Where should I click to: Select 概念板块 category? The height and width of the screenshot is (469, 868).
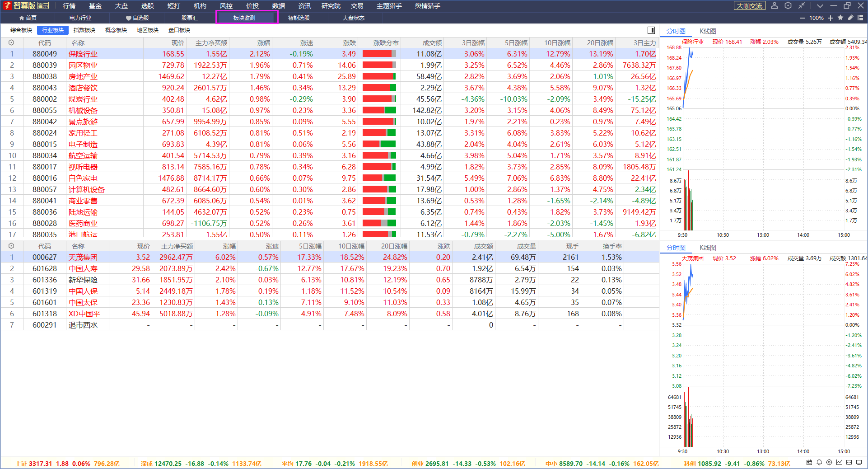(116, 30)
